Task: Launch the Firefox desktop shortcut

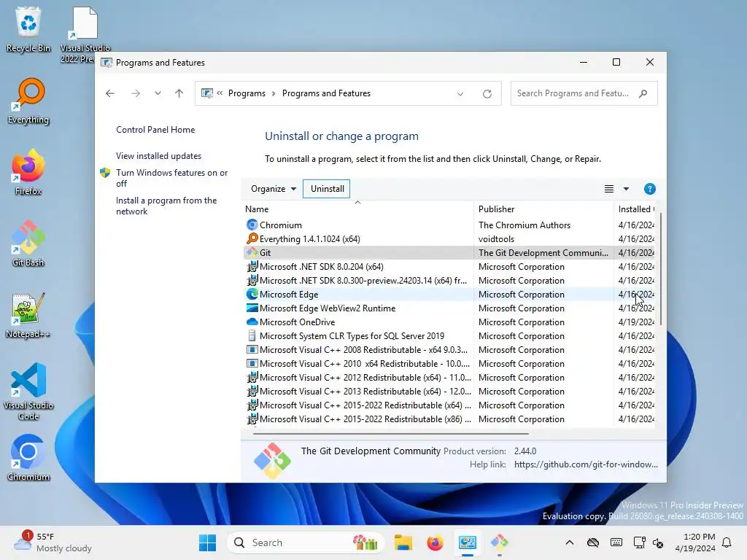Action: [x=28, y=172]
